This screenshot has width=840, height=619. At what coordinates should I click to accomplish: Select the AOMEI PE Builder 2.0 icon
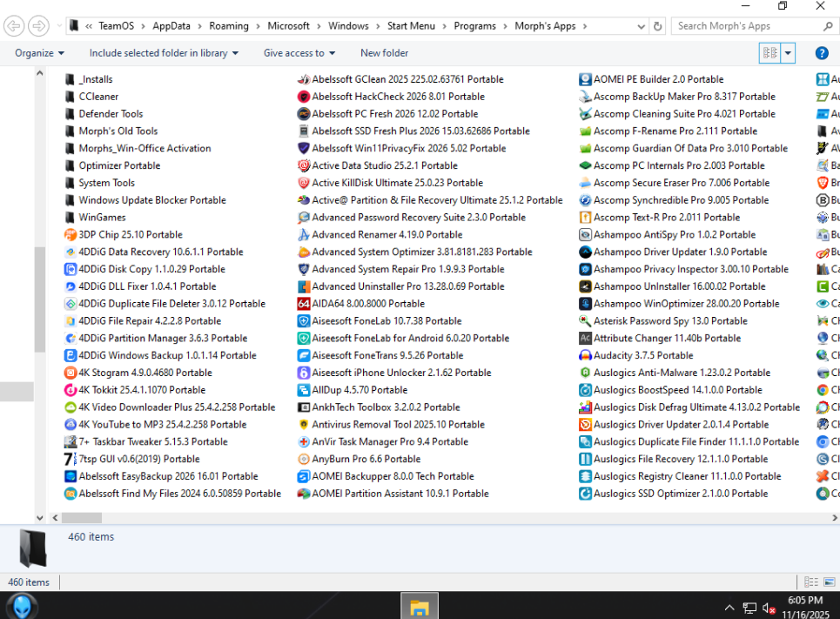click(585, 79)
